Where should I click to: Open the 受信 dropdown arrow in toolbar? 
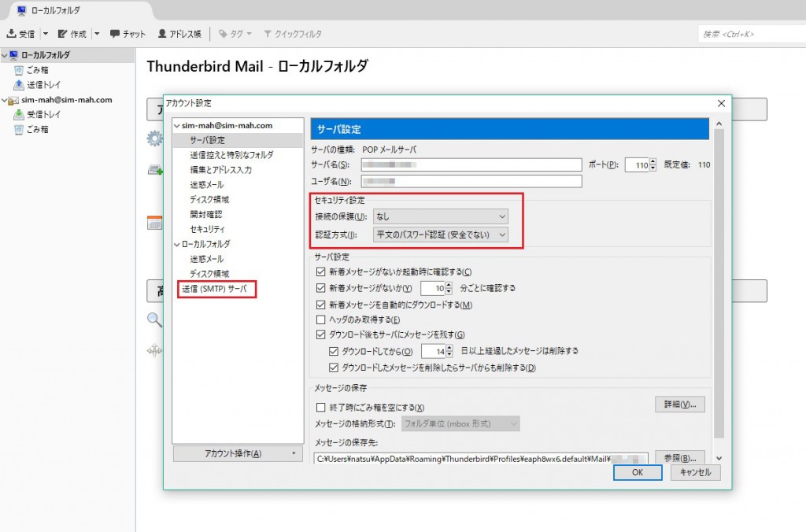tap(45, 34)
